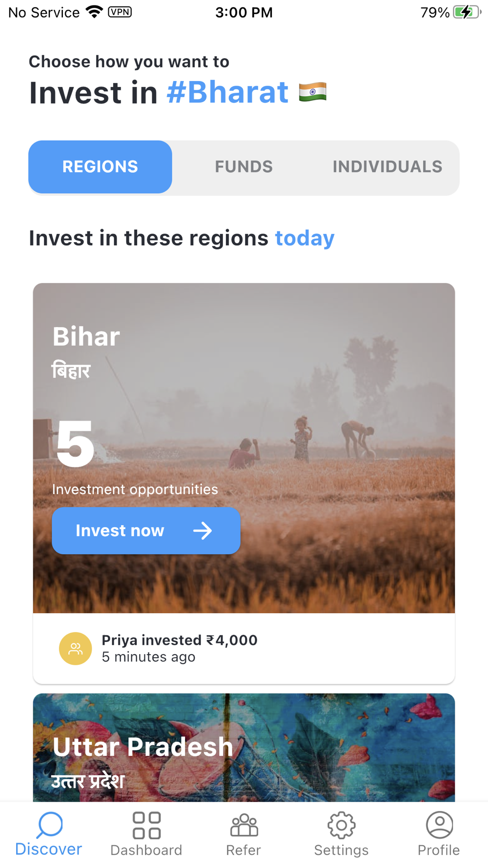
Task: Switch to the INDIVIDUALS tab
Action: pyautogui.click(x=387, y=167)
